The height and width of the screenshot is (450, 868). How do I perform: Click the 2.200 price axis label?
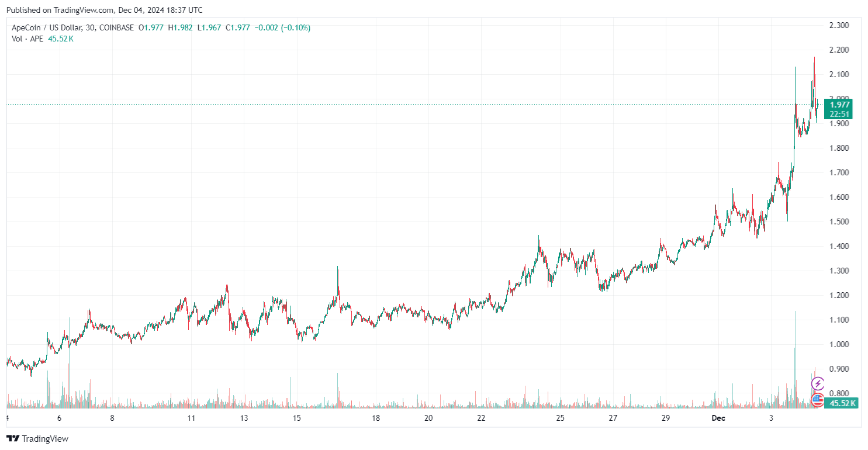(839, 50)
